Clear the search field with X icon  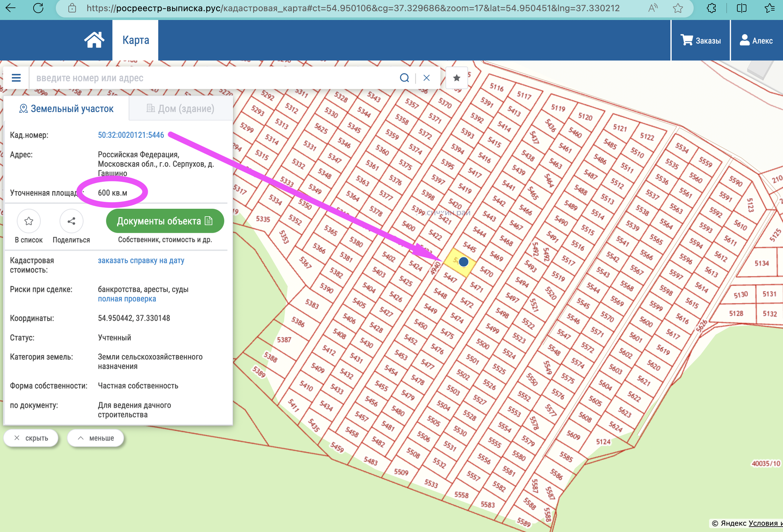427,78
